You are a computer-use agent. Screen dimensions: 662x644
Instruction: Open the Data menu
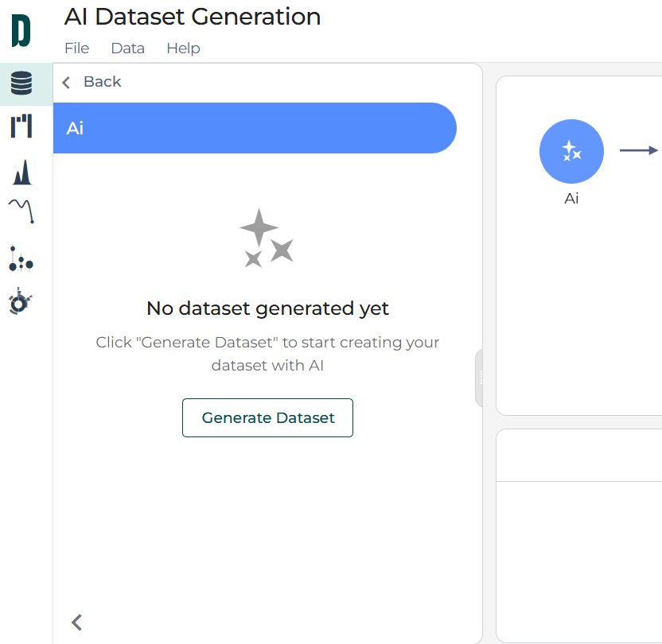point(127,48)
